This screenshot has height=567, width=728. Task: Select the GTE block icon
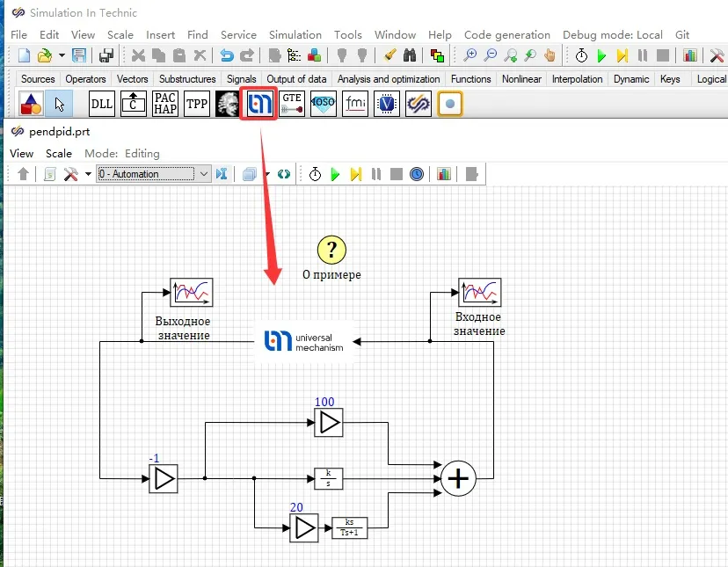click(292, 104)
